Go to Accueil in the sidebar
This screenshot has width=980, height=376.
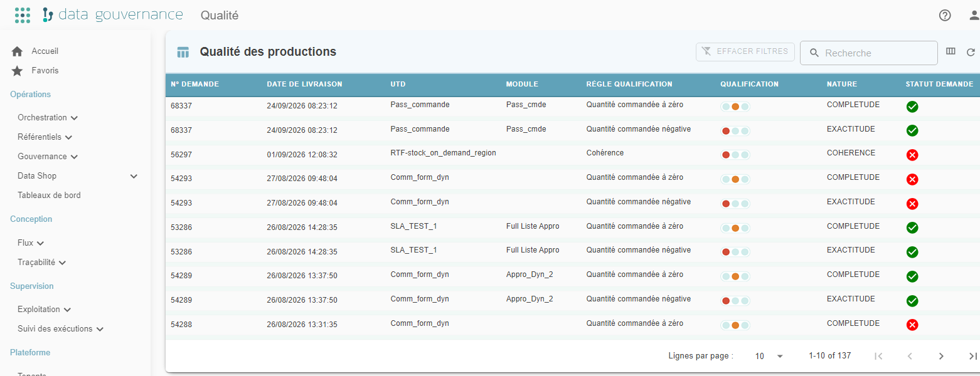tap(45, 51)
